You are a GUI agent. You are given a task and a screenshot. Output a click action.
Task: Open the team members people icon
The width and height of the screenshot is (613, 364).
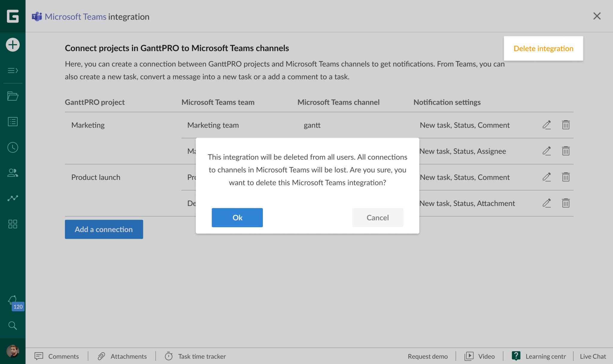[13, 173]
